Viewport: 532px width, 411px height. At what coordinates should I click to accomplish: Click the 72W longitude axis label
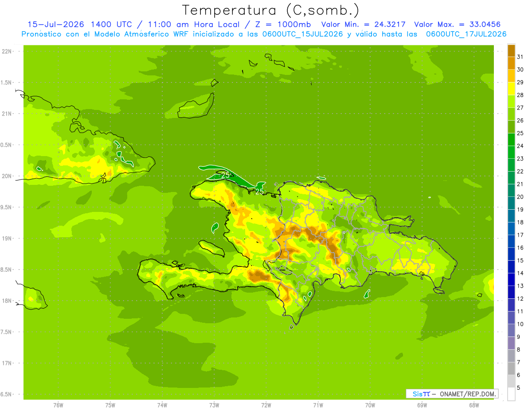click(266, 405)
